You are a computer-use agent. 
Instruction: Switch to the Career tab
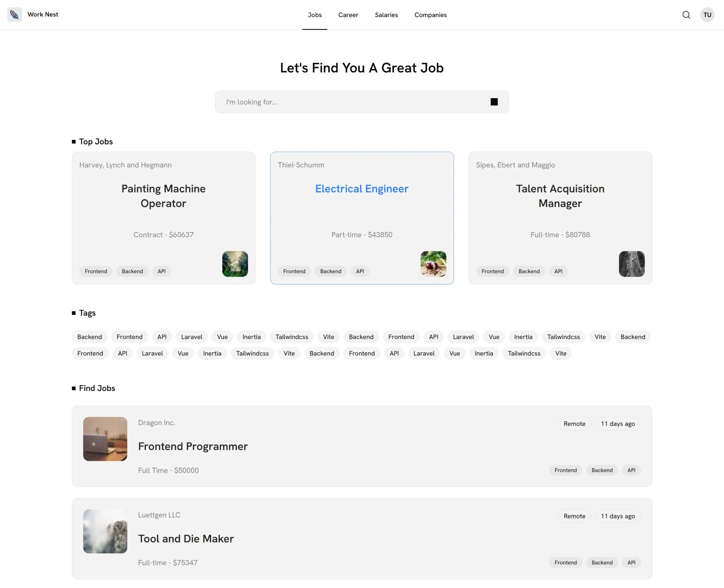pyautogui.click(x=348, y=15)
